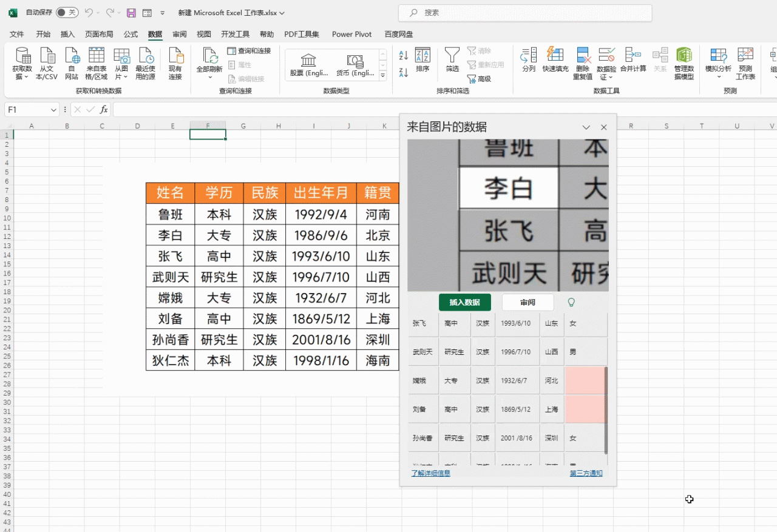Viewport: 777px width, 532px height.
Task: Open the file name dropdown in the title bar
Action: click(282, 13)
